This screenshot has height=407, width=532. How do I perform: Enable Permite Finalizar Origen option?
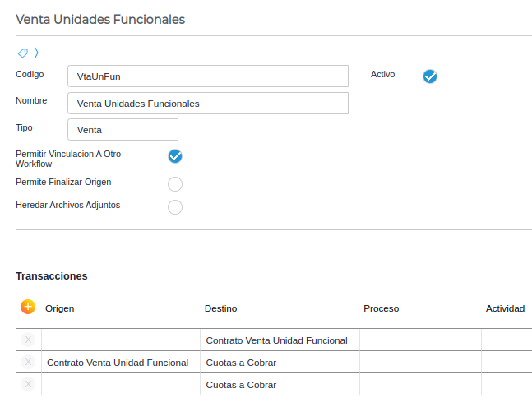[x=175, y=184]
